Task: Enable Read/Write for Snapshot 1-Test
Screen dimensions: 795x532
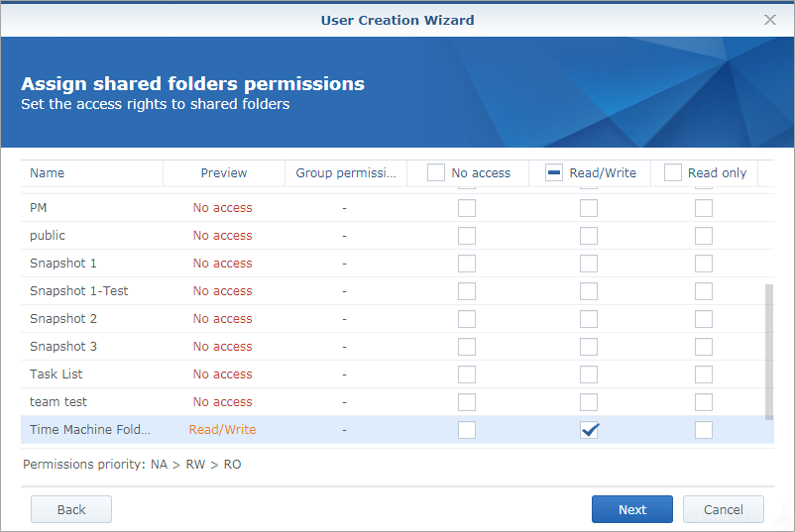Action: coord(589,291)
